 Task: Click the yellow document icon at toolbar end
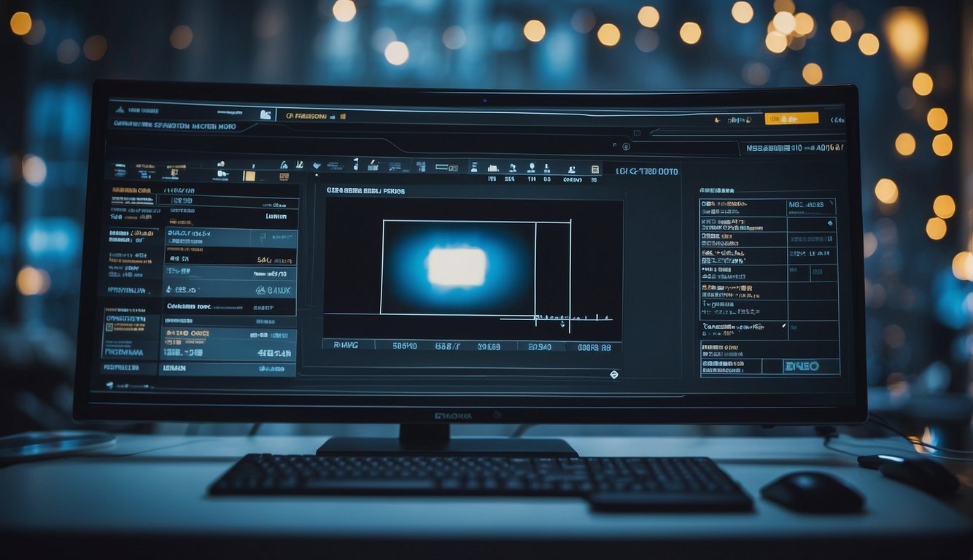click(x=595, y=168)
